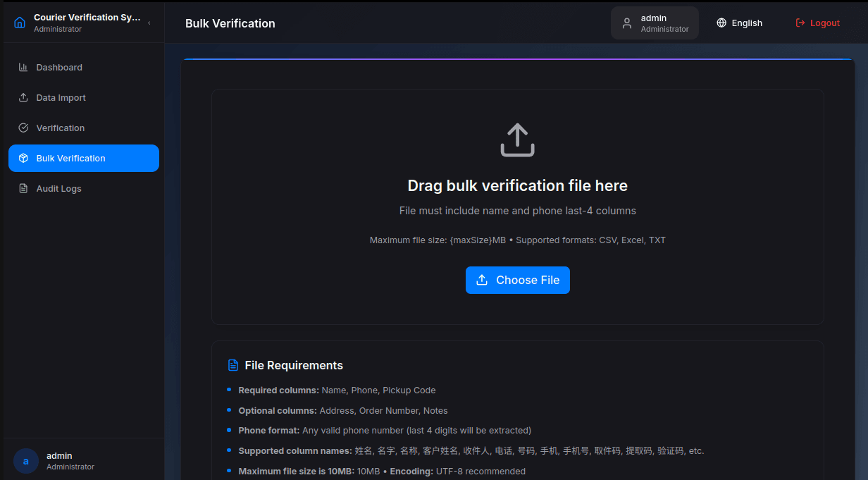Viewport: 868px width, 480px height.
Task: Click the Dashboard bar chart icon
Action: tap(23, 68)
